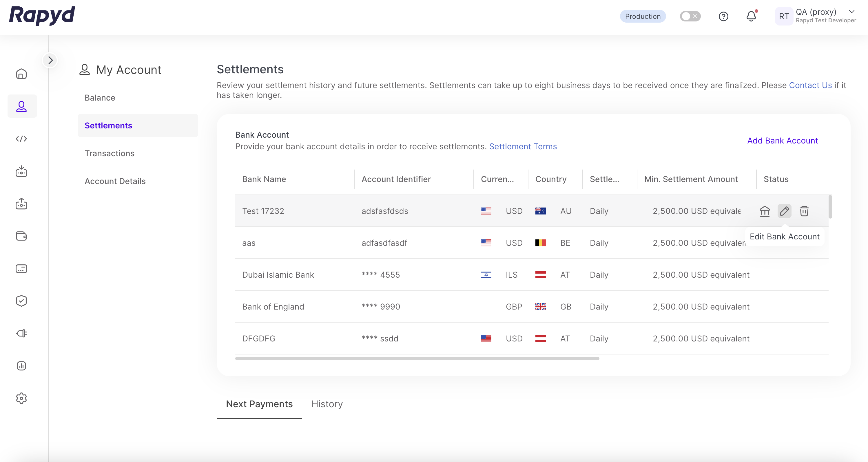Expand the sidebar with the chevron button
This screenshot has height=462, width=868.
(x=50, y=60)
